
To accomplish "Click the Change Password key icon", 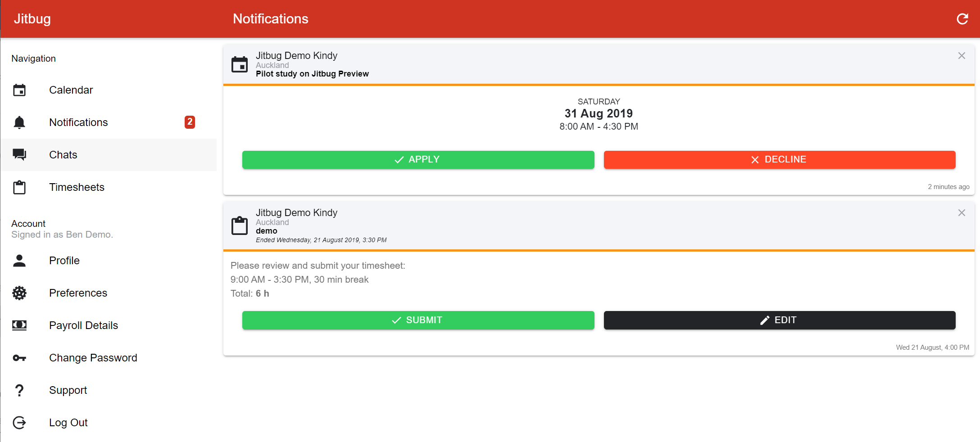I will click(x=19, y=358).
